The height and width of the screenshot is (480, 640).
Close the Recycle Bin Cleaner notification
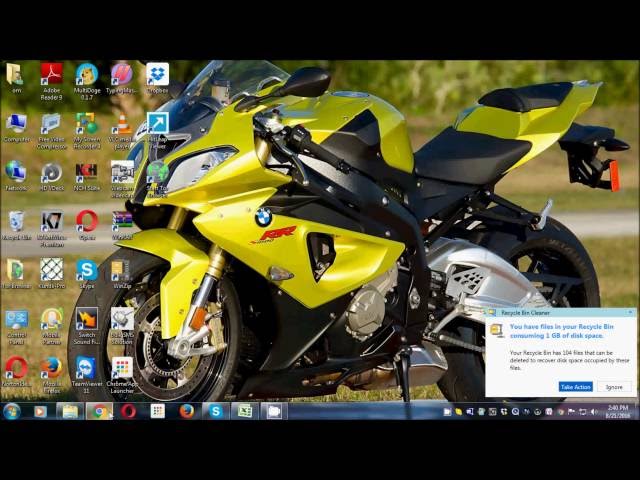tap(630, 313)
